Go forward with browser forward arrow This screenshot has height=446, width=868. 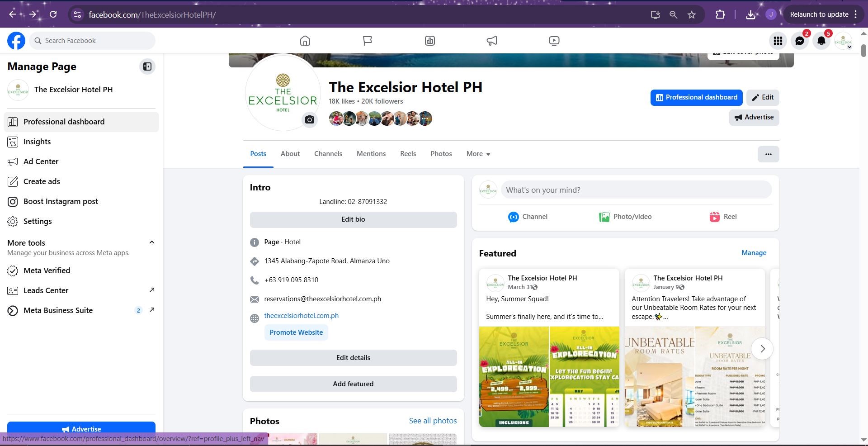pyautogui.click(x=33, y=14)
